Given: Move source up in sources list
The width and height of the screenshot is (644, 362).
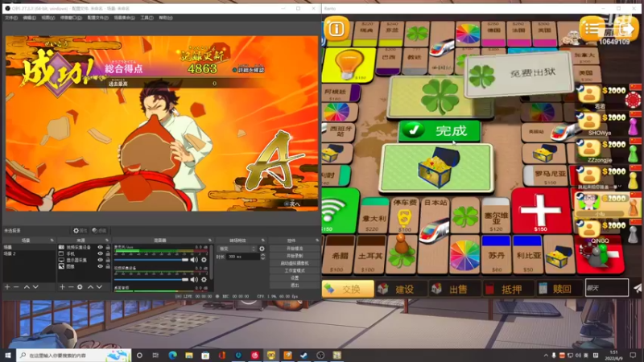Looking at the screenshot, I should point(90,287).
